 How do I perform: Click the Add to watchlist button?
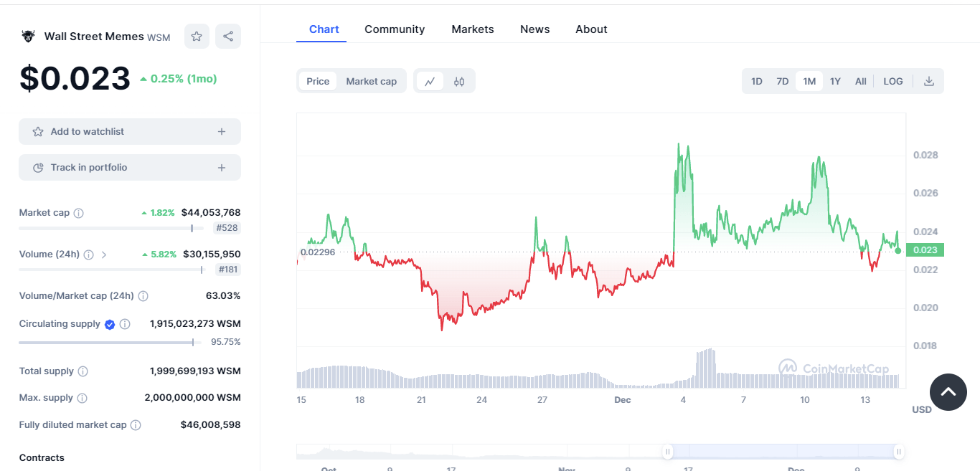pos(130,132)
